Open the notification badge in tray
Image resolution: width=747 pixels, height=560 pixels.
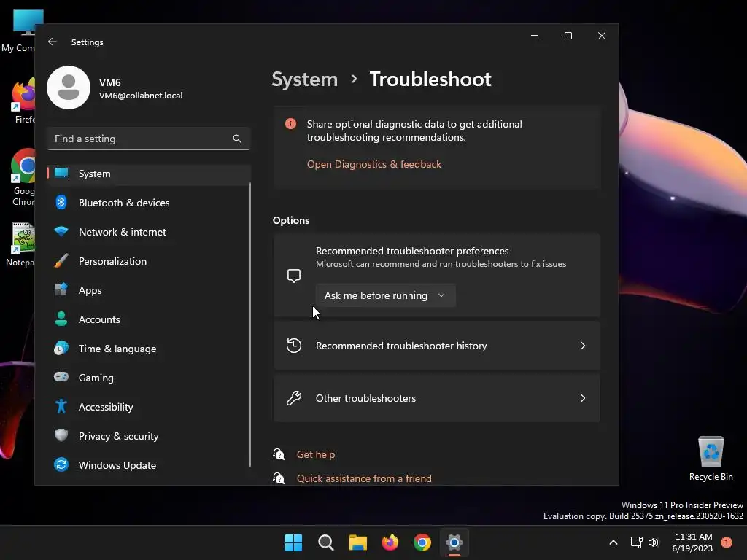click(727, 542)
